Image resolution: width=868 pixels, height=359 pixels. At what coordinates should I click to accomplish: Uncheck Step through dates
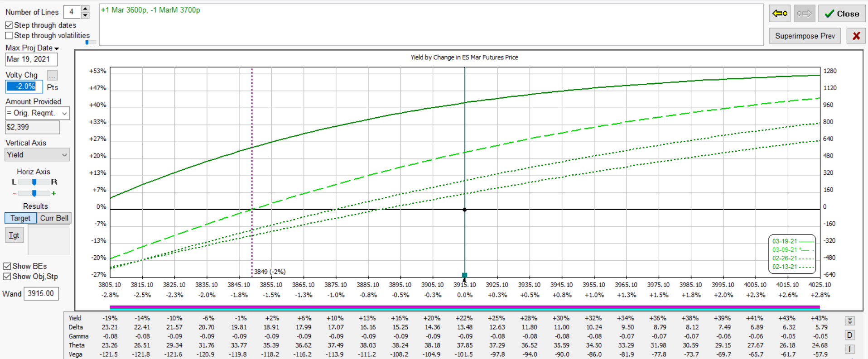[x=9, y=25]
